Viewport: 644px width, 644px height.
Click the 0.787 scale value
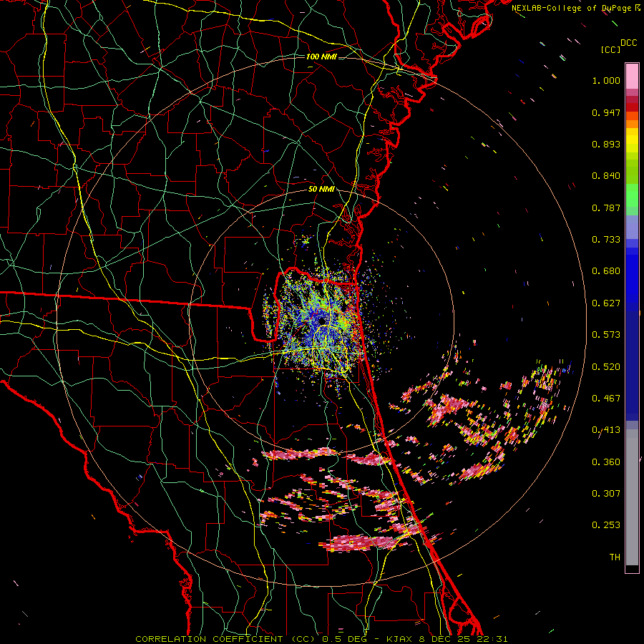coord(606,208)
